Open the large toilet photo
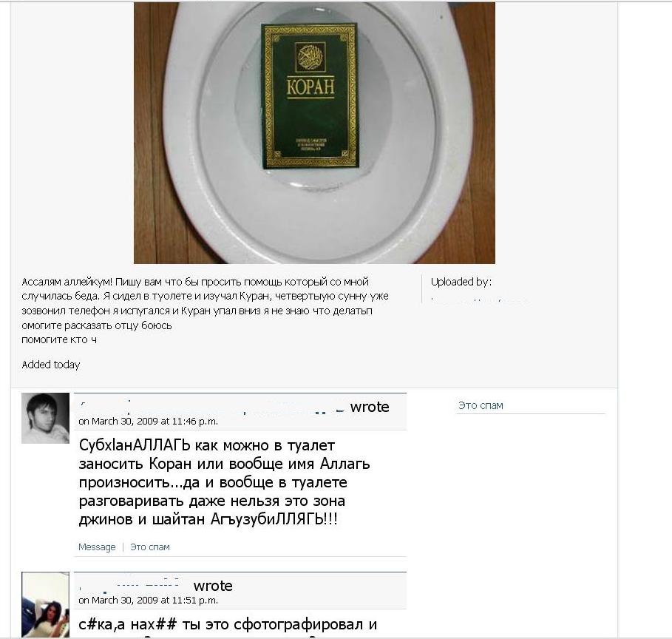The height and width of the screenshot is (639, 672). (314, 132)
